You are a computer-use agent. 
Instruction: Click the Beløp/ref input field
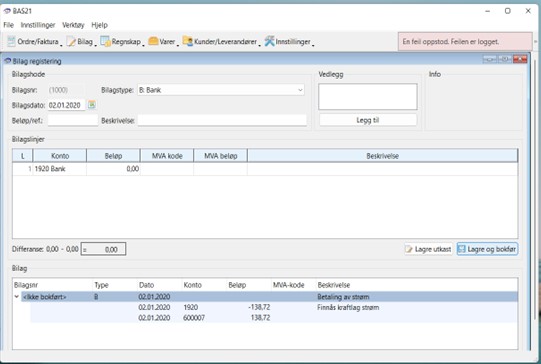(73, 120)
